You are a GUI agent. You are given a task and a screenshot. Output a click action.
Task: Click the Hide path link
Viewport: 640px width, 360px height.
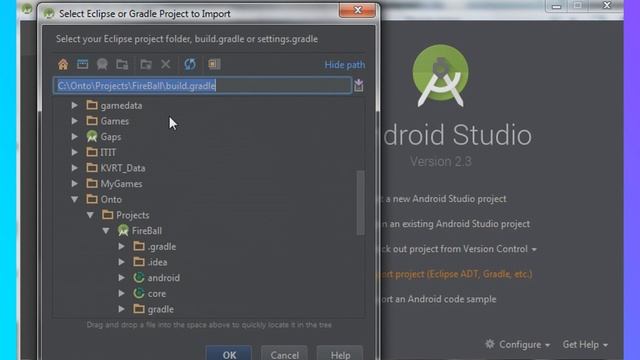(344, 65)
